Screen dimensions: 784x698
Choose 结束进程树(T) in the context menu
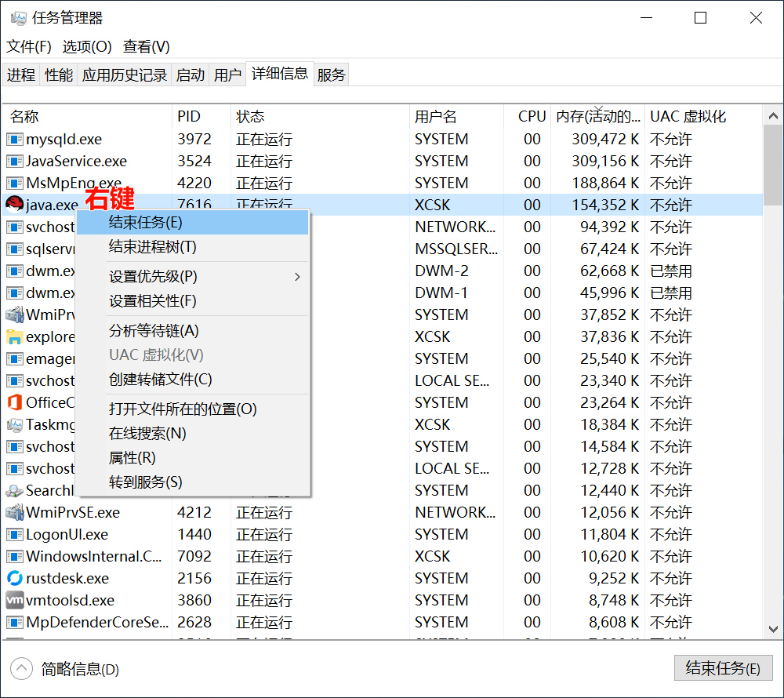pyautogui.click(x=152, y=247)
